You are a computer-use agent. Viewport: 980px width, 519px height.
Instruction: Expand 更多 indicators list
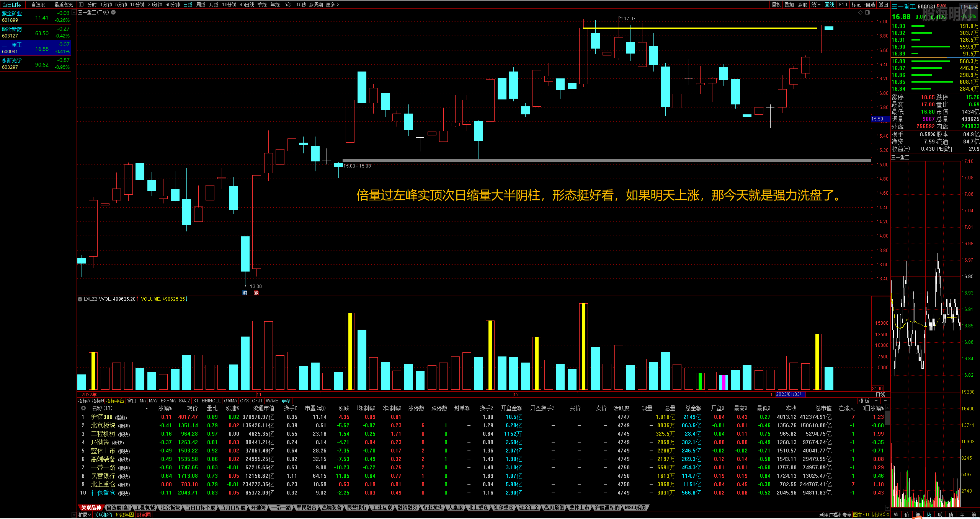286,400
